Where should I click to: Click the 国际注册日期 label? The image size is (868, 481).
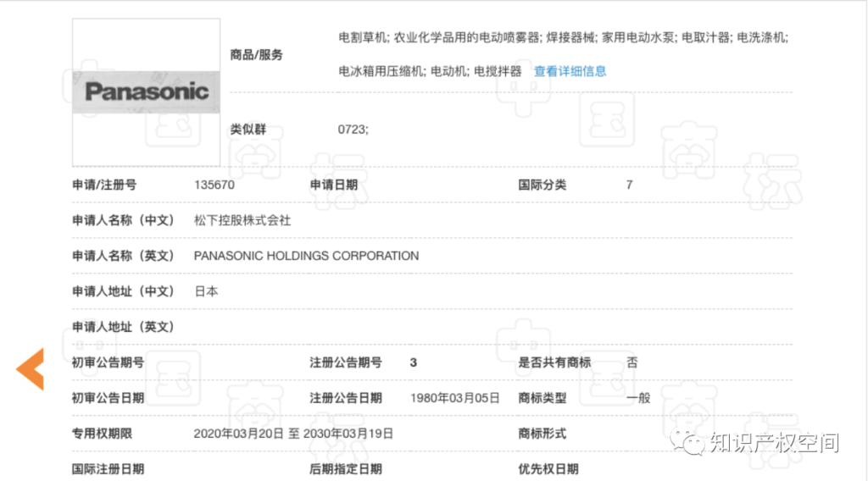point(108,469)
